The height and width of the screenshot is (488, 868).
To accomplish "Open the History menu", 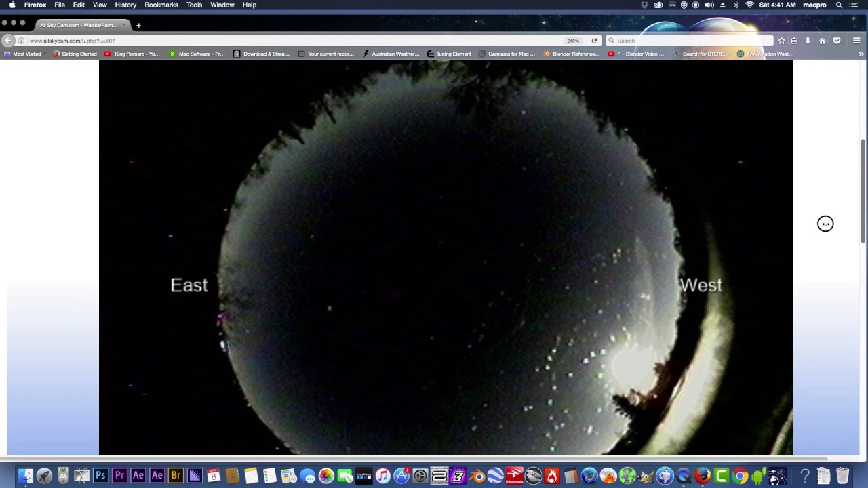I will (x=125, y=5).
